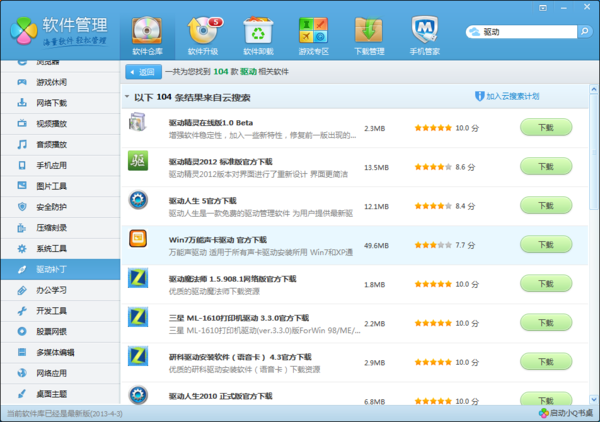This screenshot has width=600, height=422.
Task: Select the 办公学习 pencil icon
Action: coord(22,290)
